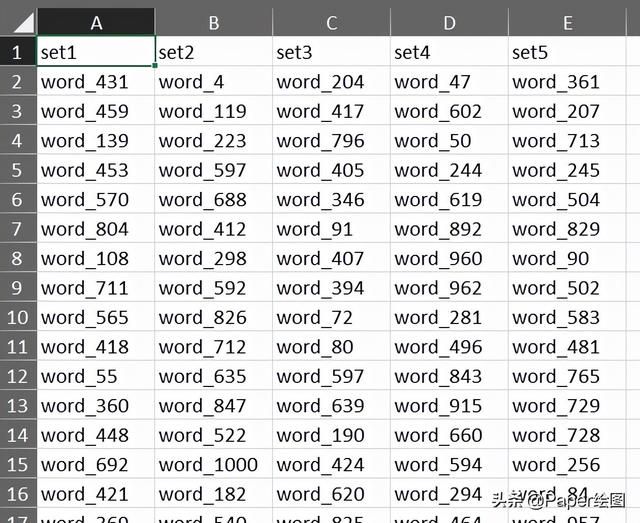Click cell containing set3
This screenshot has width=640, height=523.
coord(331,51)
